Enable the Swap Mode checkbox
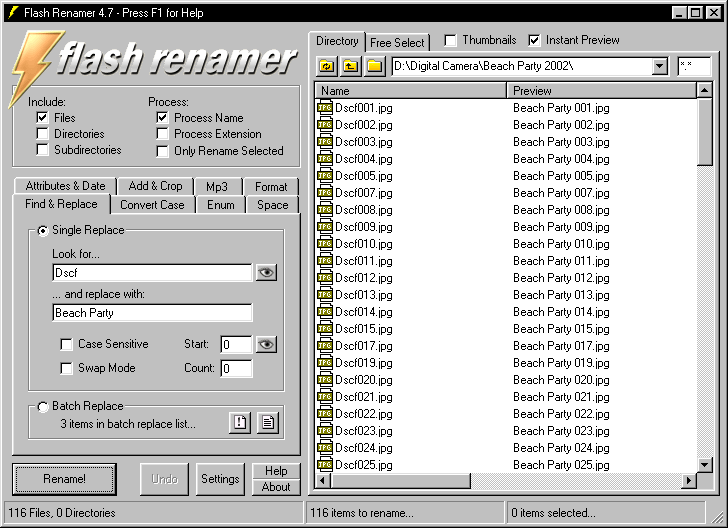 66,368
